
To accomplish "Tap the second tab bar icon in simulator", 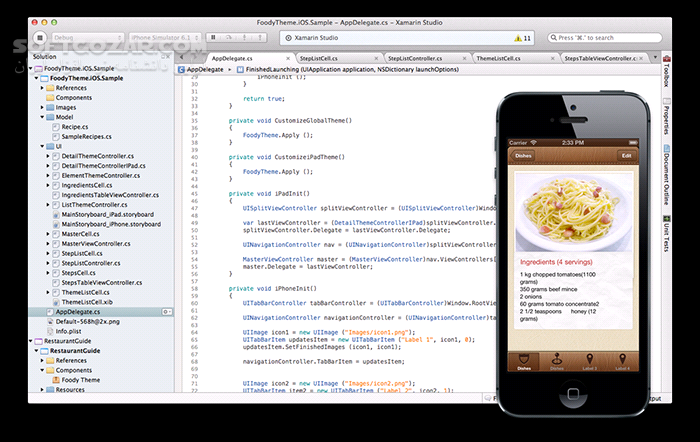I will click(x=557, y=362).
